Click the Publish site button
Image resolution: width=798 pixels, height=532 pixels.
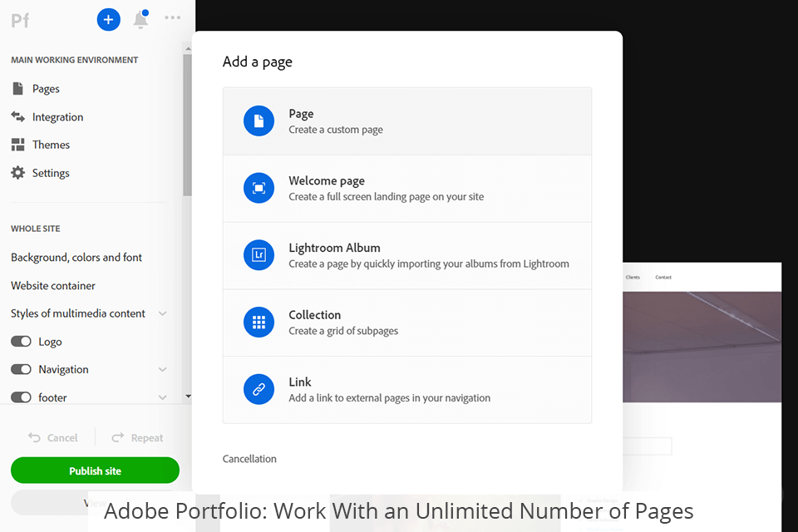(x=95, y=470)
